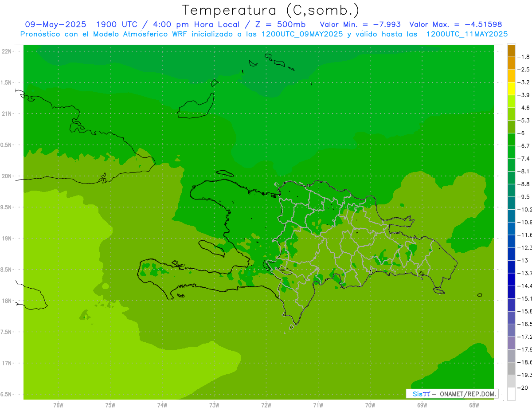This screenshot has width=532, height=411.
Task: Click the '70W' longitude axis label
Action: [x=370, y=405]
